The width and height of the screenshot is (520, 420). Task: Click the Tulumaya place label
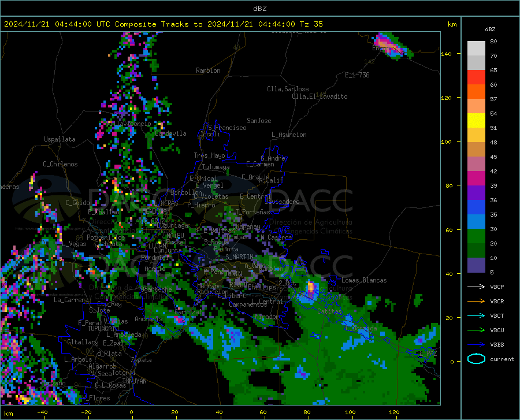point(216,167)
